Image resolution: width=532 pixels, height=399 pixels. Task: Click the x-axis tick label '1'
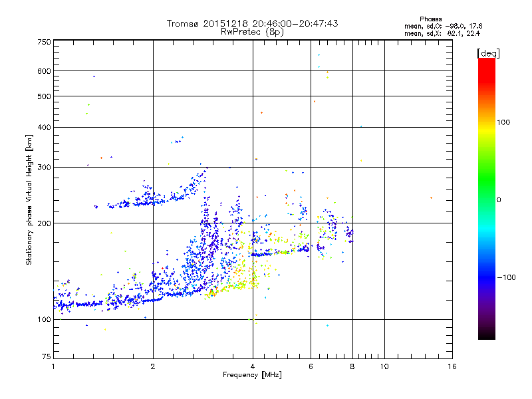click(x=53, y=366)
